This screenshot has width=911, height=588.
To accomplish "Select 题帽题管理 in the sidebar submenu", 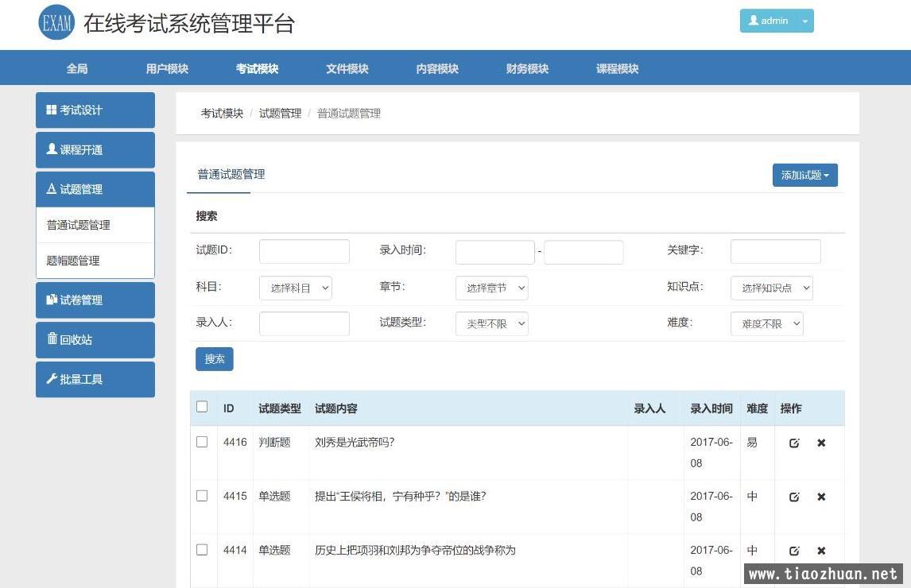I will coord(73,261).
